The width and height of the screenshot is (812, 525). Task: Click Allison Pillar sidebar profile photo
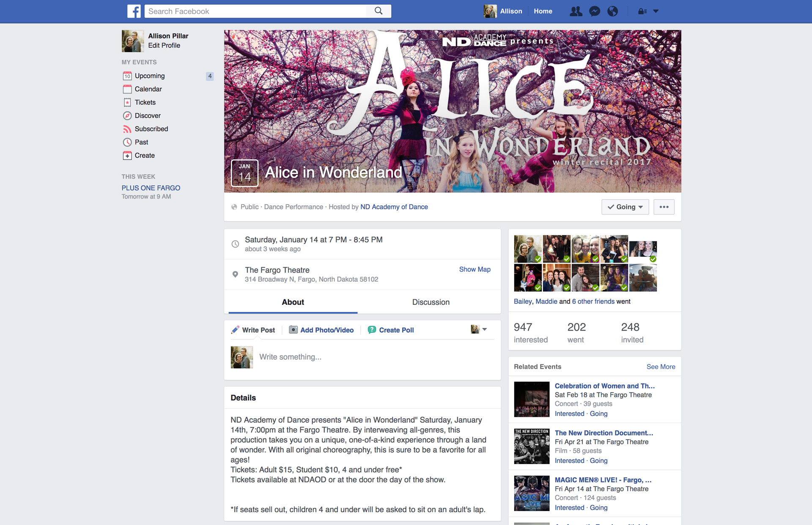tap(132, 41)
